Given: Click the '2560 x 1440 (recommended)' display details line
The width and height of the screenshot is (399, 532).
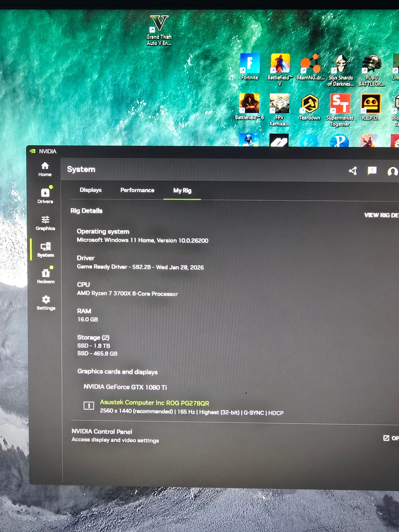Looking at the screenshot, I should [192, 412].
